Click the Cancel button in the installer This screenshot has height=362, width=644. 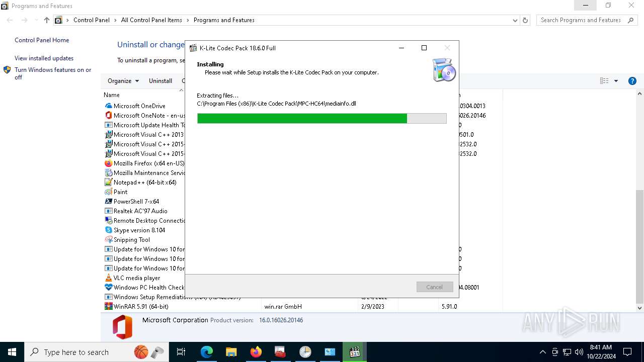[x=435, y=287]
